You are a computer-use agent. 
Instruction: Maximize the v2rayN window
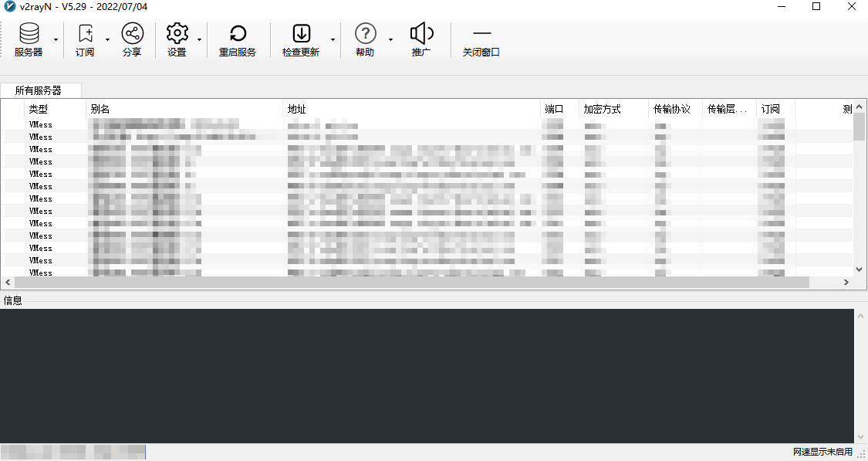[x=816, y=7]
